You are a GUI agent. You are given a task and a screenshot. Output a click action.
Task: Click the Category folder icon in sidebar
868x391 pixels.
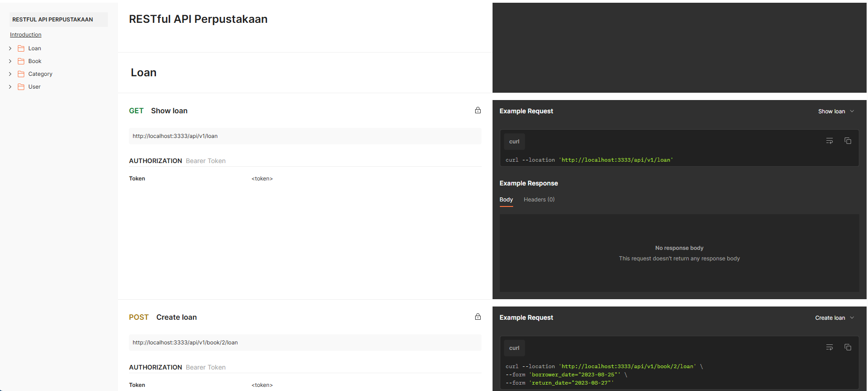coord(21,74)
